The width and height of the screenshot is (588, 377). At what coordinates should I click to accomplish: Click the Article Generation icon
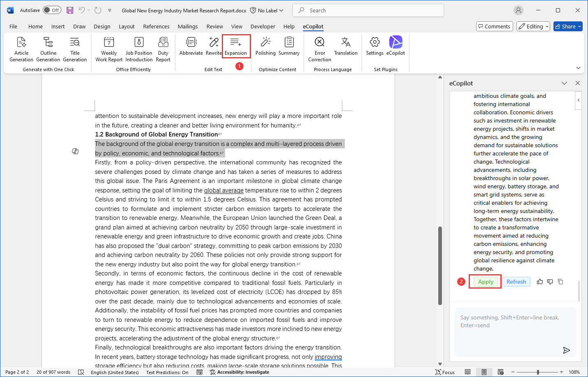(21, 42)
